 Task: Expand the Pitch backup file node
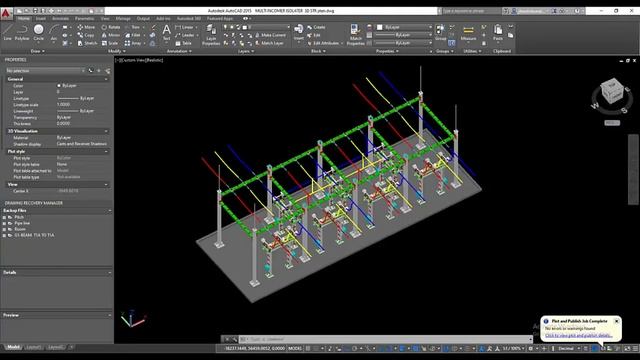tap(4, 217)
